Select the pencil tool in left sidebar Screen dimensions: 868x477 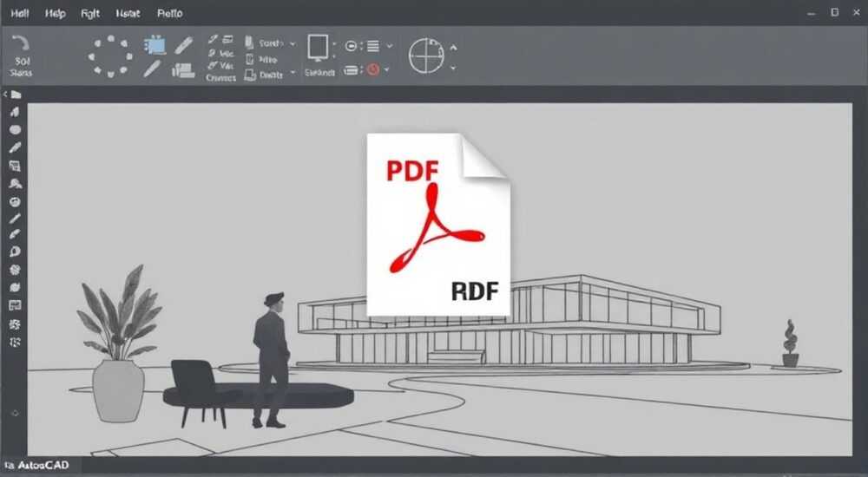click(15, 147)
